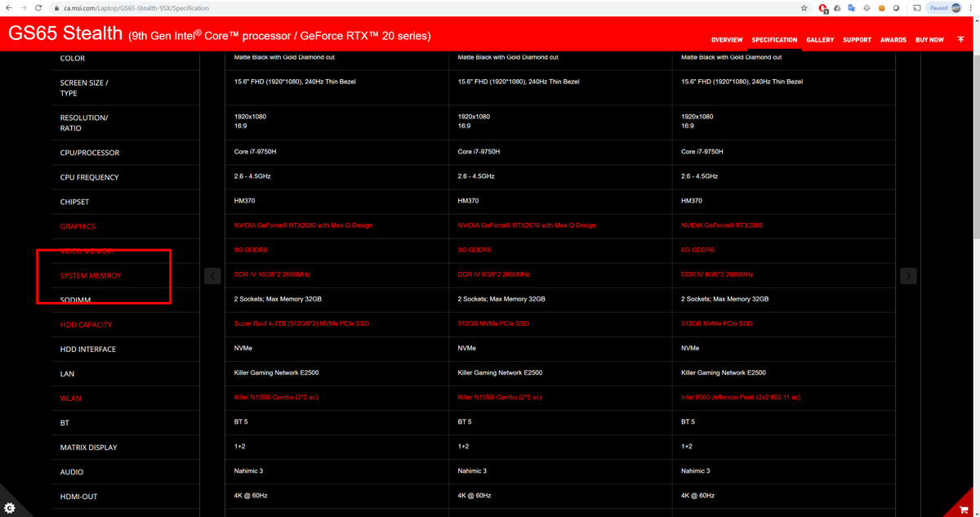The image size is (980, 517).
Task: Click the NVIDIA GeForce RTX2060 cell
Action: (x=722, y=225)
